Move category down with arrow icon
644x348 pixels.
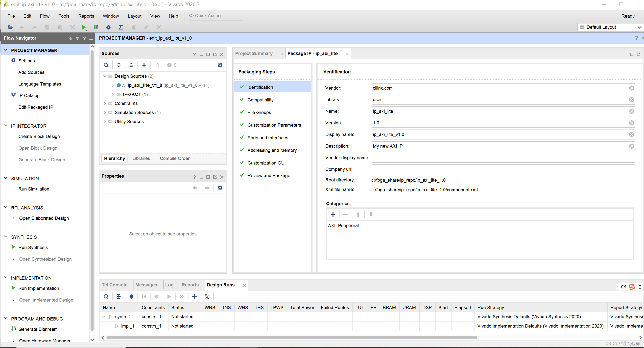pos(371,215)
